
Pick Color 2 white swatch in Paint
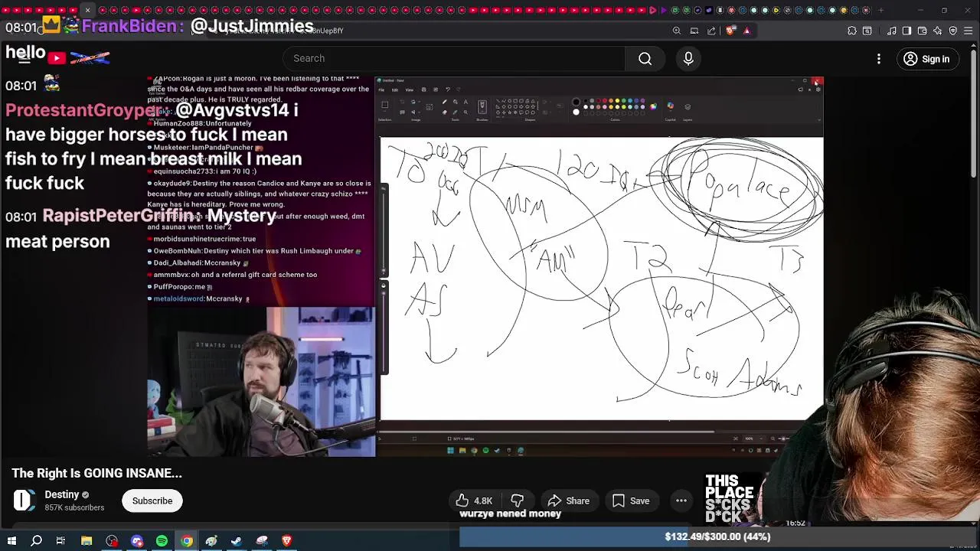[x=576, y=112]
